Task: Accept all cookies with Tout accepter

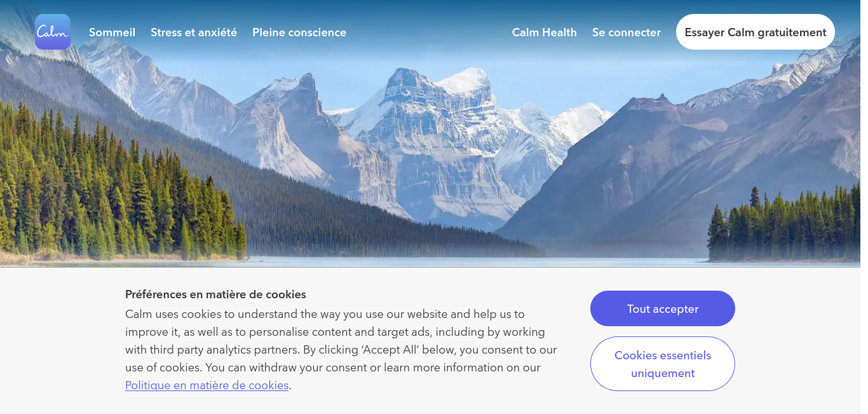Action: click(663, 308)
